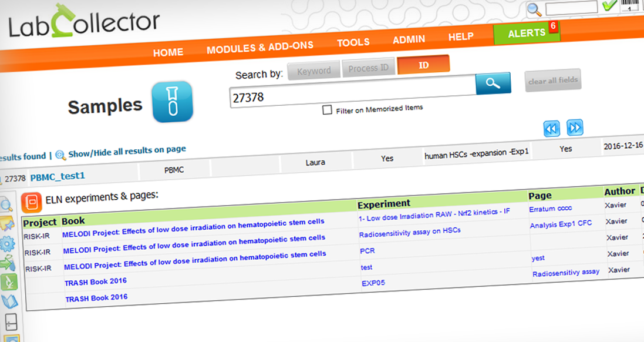Click the green checkmark icon in the top bar
Viewport: 644px width, 342px height.
pos(609,5)
